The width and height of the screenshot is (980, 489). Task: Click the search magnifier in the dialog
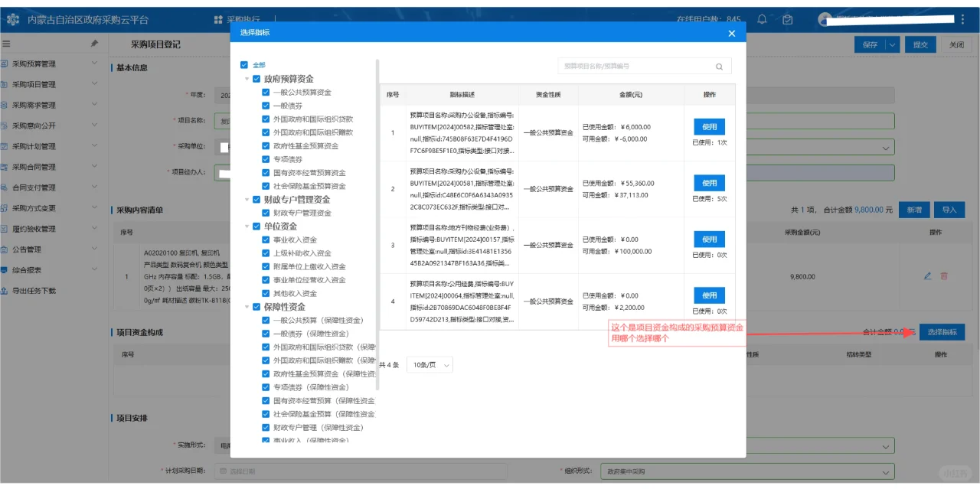click(x=719, y=67)
